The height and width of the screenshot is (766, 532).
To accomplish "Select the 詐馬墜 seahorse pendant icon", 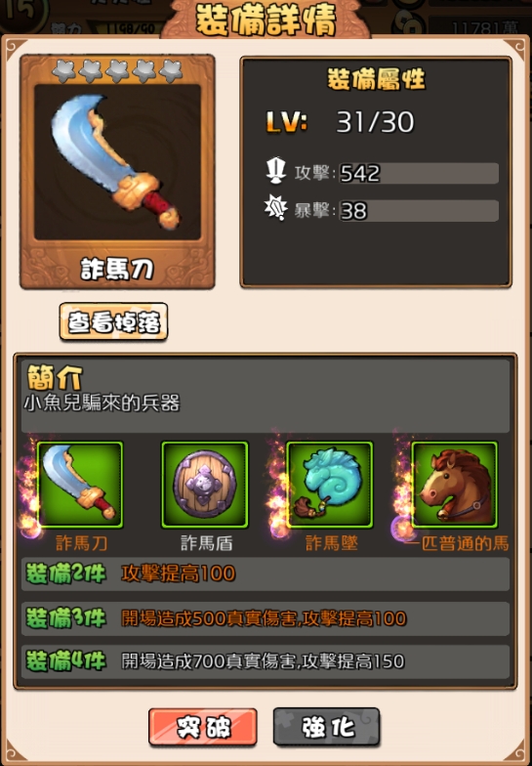I will pos(330,485).
